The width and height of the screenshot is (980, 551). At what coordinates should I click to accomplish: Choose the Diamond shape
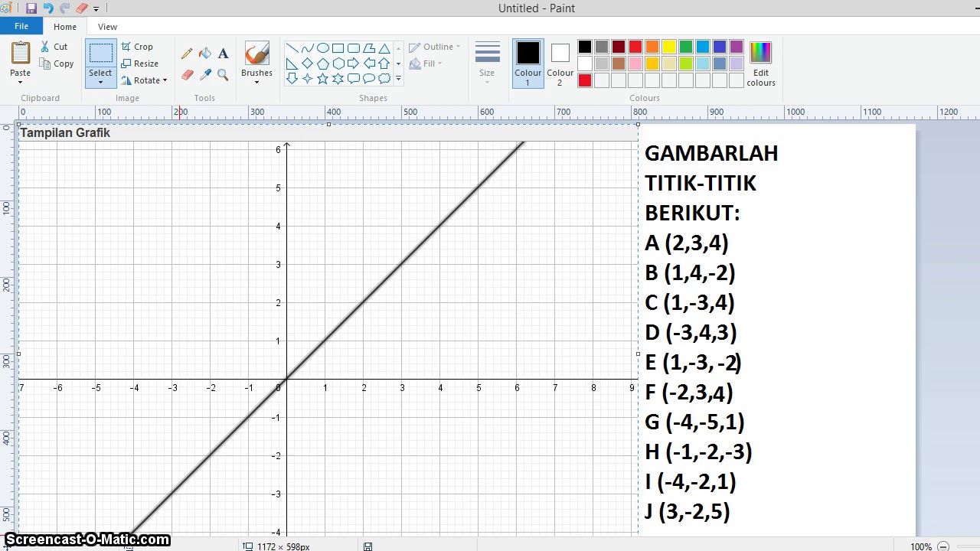click(x=307, y=64)
